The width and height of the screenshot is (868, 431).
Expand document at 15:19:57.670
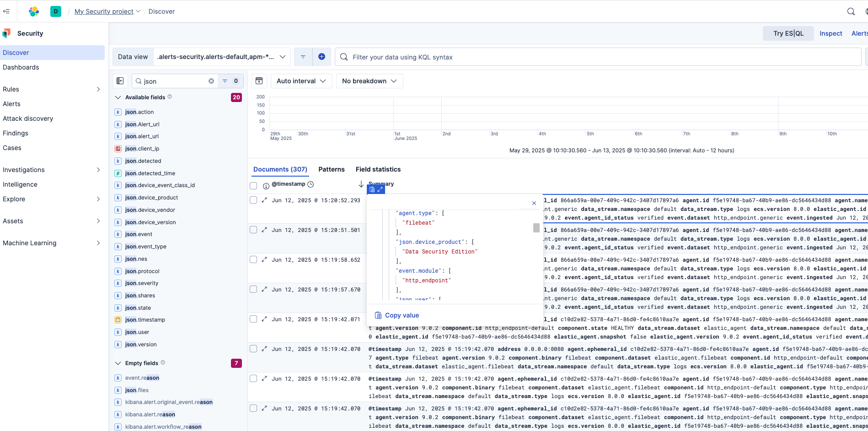click(264, 289)
